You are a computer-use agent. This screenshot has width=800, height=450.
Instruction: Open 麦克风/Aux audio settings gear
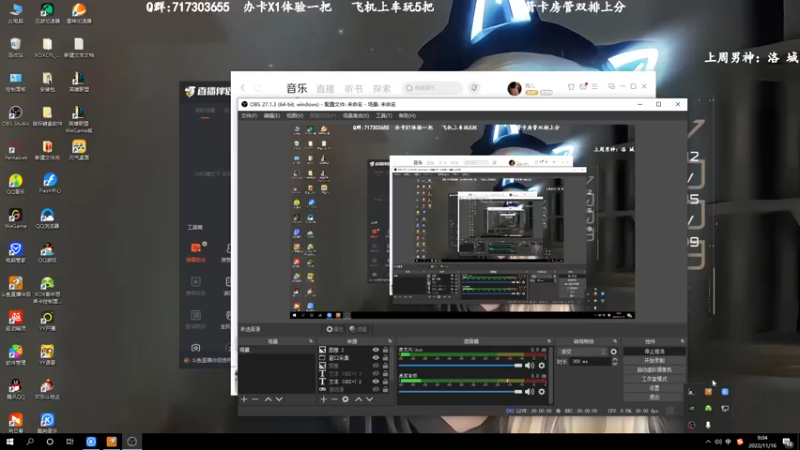[542, 365]
